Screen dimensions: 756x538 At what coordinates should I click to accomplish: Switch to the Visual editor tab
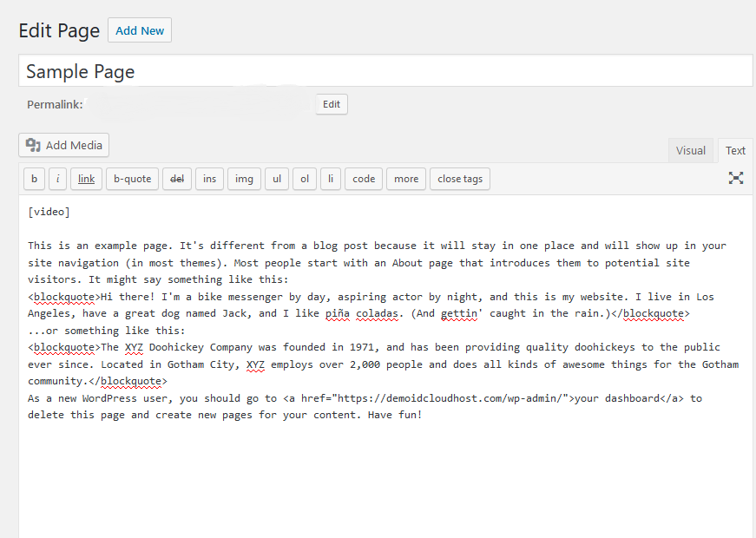click(690, 150)
